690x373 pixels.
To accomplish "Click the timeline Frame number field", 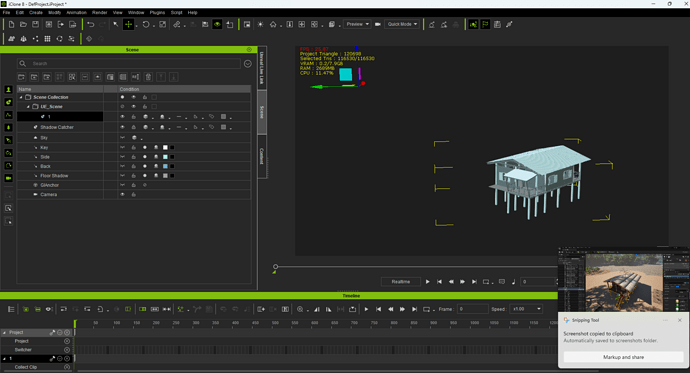I will pos(473,309).
